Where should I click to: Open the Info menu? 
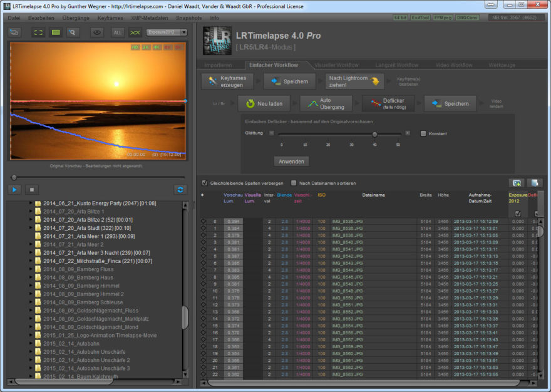click(x=214, y=18)
